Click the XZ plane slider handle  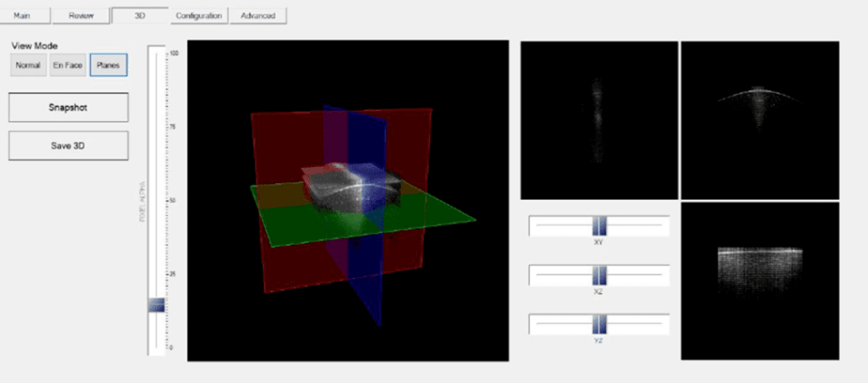tap(599, 275)
